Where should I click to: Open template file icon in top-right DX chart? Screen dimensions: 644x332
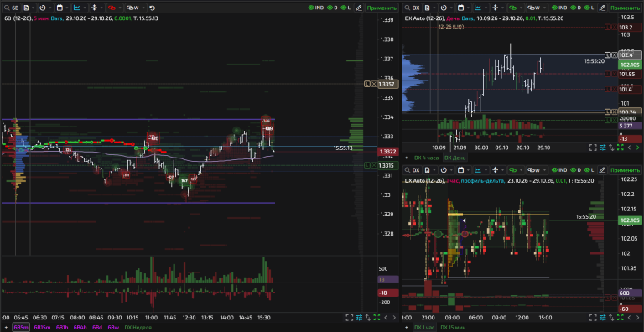tap(427, 8)
